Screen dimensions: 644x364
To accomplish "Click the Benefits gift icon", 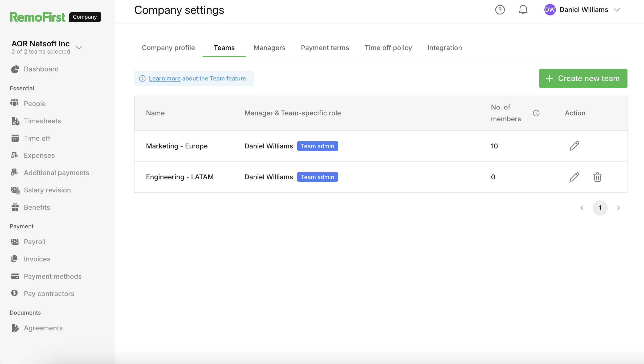I will 15,207.
